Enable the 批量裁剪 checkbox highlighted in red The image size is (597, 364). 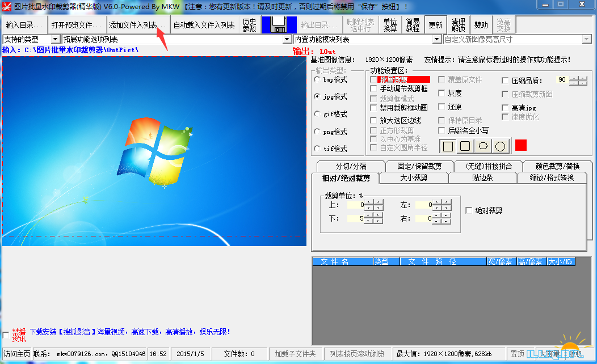click(x=373, y=79)
